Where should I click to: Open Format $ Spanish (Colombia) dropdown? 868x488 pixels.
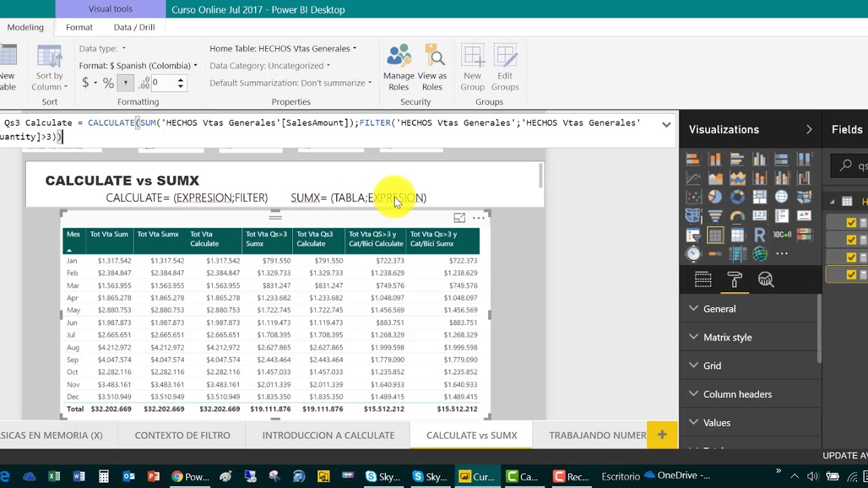point(138,65)
